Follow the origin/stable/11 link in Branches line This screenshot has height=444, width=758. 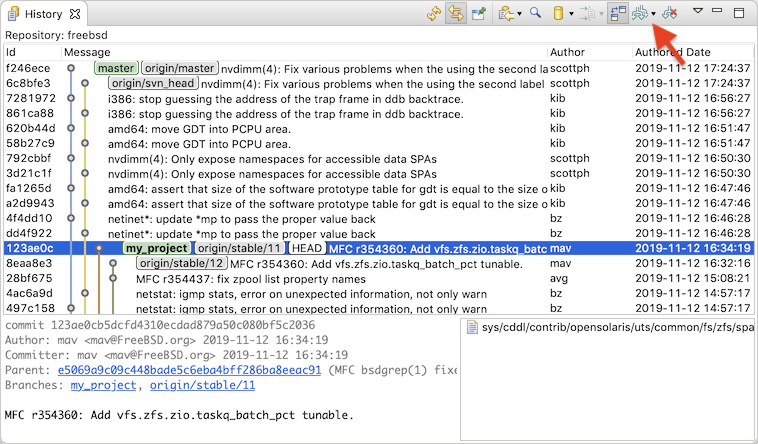tap(202, 385)
